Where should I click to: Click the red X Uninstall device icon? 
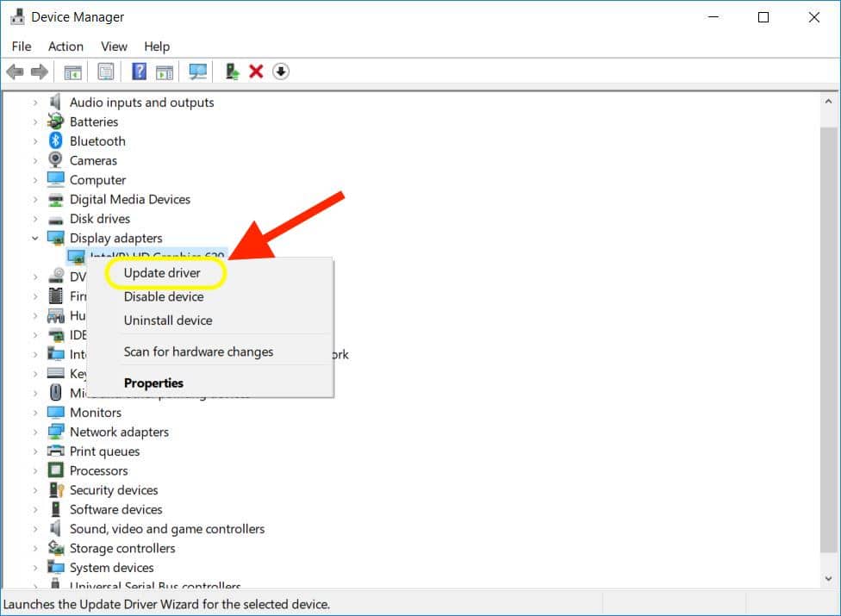click(256, 72)
